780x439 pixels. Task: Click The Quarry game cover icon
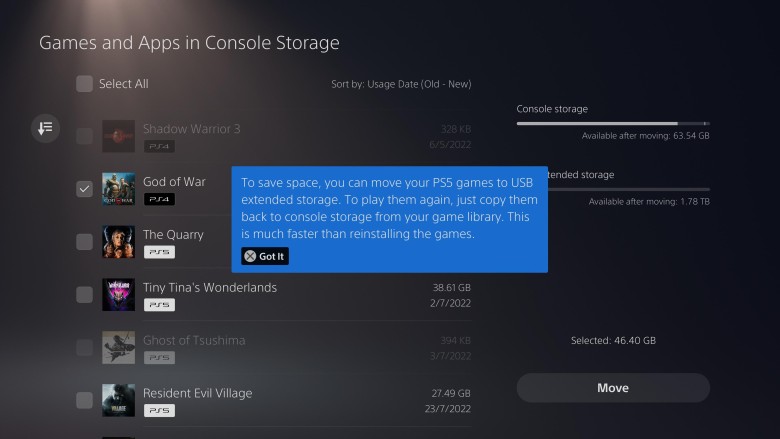[118, 241]
